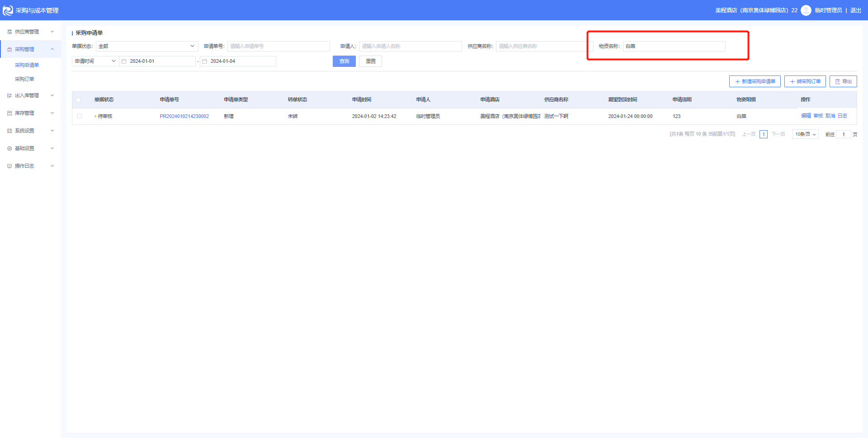Select 库存管理 menu label
This screenshot has height=438, width=868.
click(24, 113)
